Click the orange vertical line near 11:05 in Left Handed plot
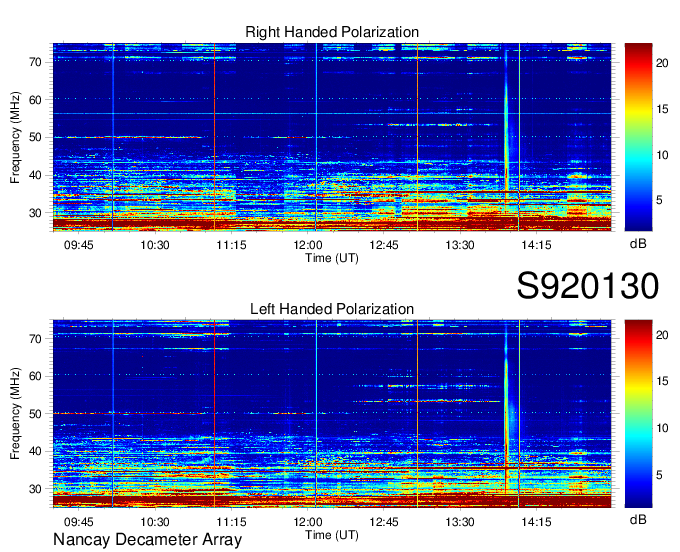 (x=214, y=414)
